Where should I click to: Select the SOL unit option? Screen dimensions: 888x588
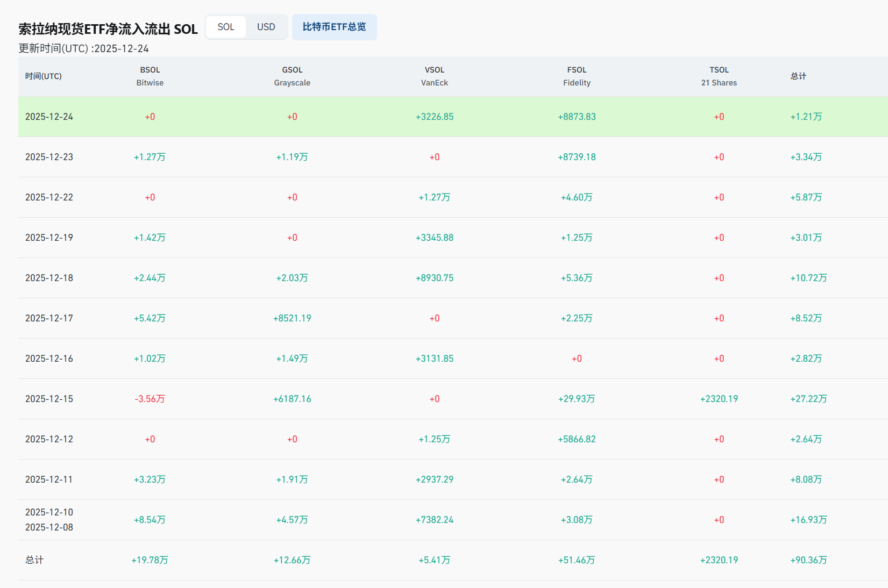tap(226, 27)
